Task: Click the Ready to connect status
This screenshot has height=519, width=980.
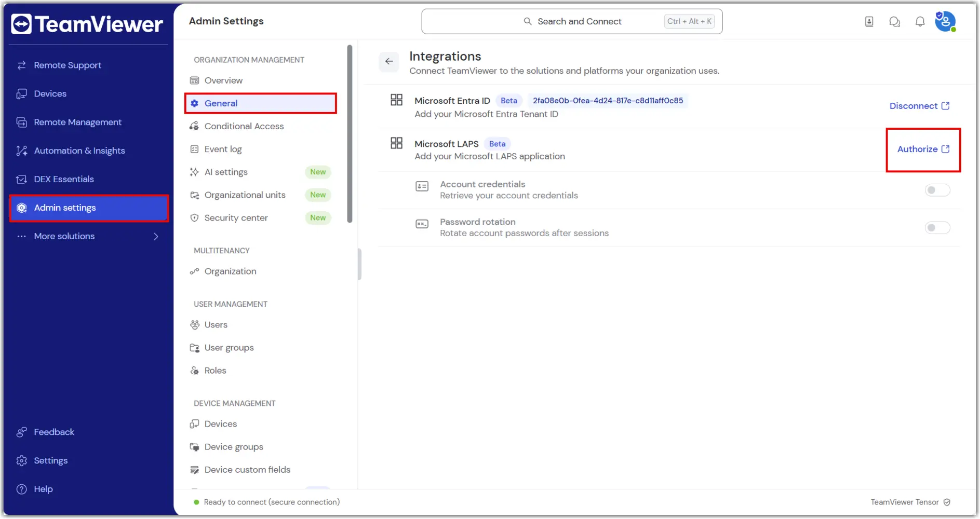Action: pyautogui.click(x=266, y=502)
